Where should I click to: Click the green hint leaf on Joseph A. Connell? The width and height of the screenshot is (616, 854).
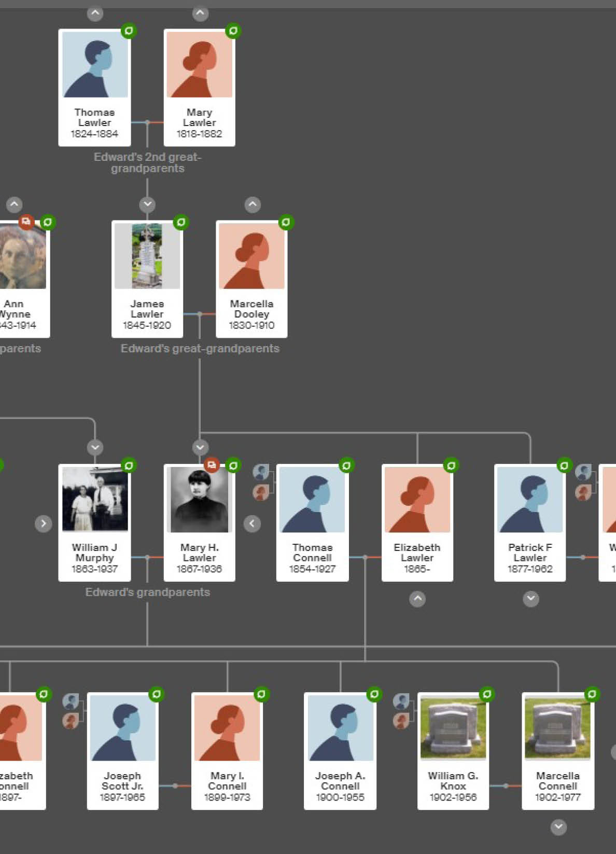pos(374,694)
